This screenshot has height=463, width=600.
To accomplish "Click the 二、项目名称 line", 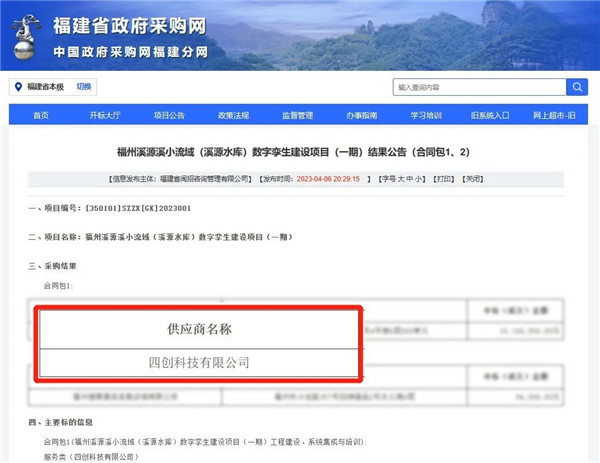I will pyautogui.click(x=161, y=237).
